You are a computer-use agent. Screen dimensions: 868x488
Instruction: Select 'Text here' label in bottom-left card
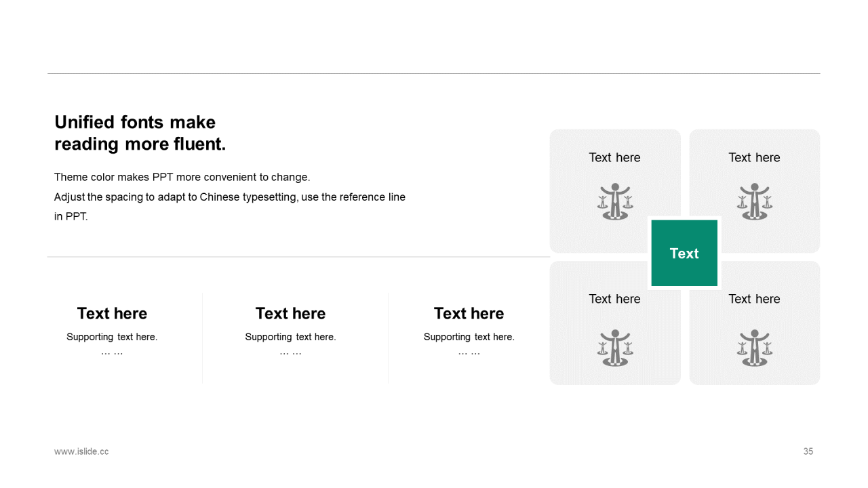tap(614, 299)
